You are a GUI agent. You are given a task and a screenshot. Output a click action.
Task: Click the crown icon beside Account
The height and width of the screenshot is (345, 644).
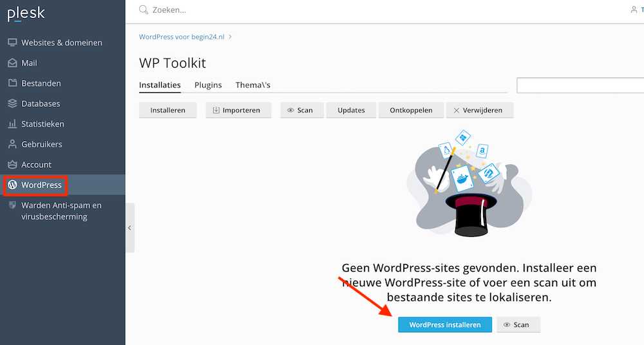[x=12, y=164]
